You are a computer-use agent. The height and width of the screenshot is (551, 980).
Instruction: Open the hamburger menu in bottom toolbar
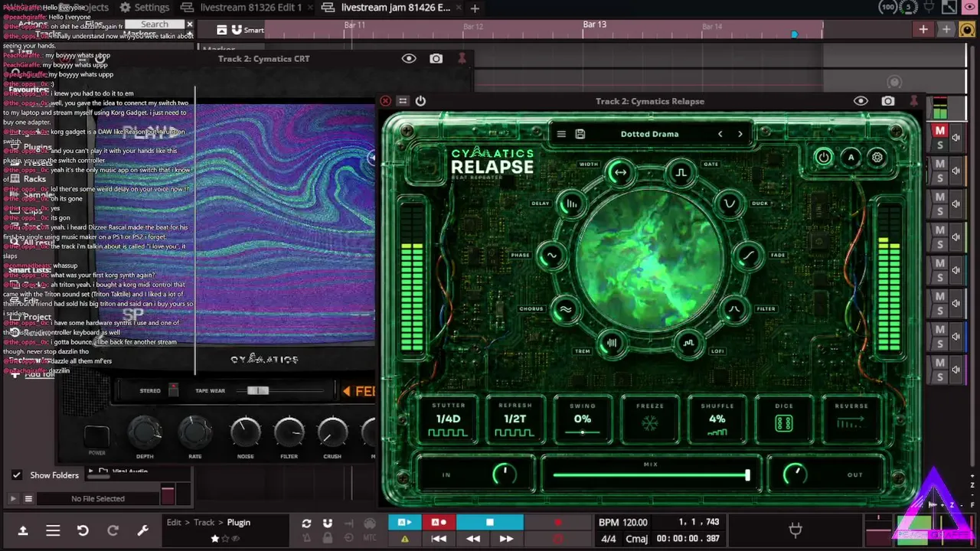pyautogui.click(x=53, y=530)
